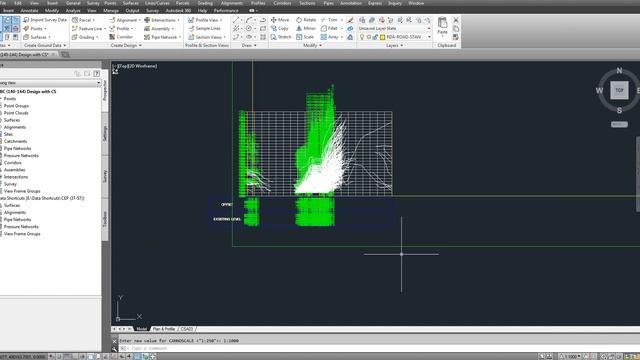Image resolution: width=640 pixels, height=360 pixels.
Task: Click the Import Survey Data tool
Action: click(x=45, y=20)
